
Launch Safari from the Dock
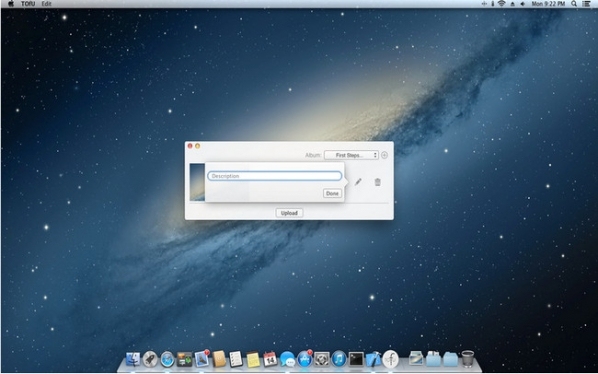(x=167, y=359)
